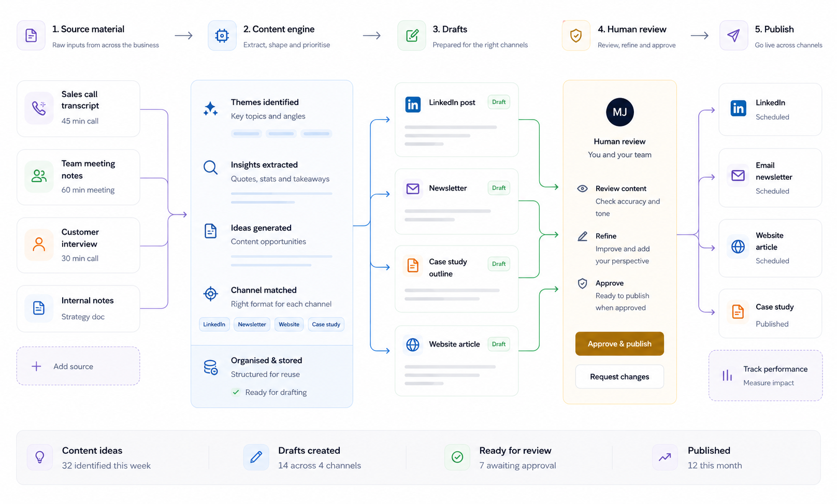Click the Request changes button
Image resolution: width=837 pixels, height=504 pixels.
619,377
